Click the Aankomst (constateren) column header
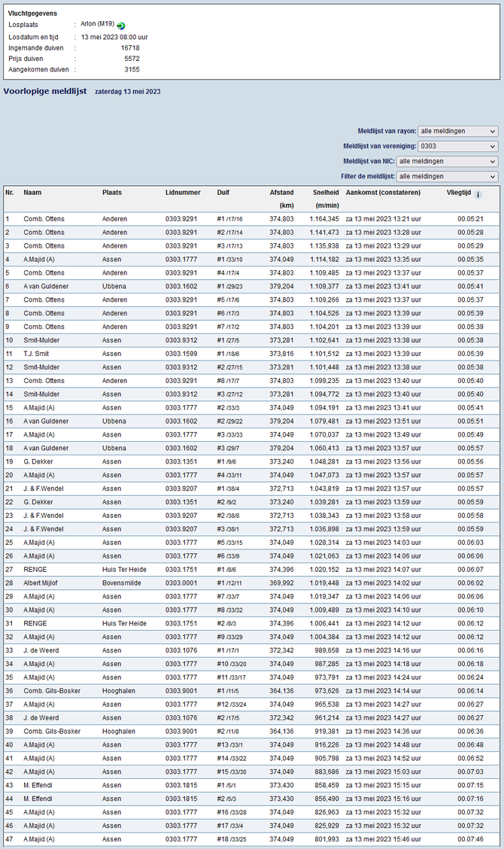Image resolution: width=504 pixels, height=849 pixels. coord(384,192)
